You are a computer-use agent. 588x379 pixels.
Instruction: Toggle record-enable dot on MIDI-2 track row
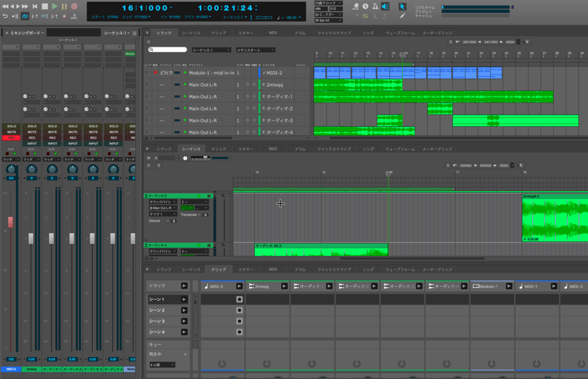[155, 72]
